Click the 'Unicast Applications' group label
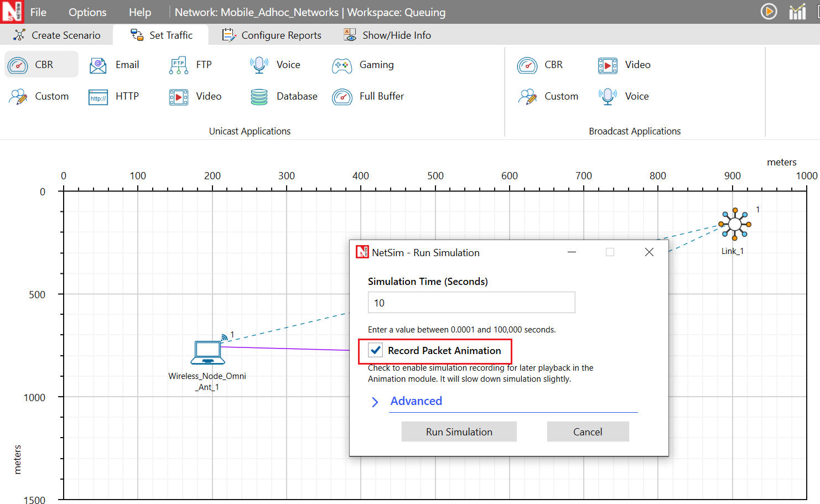820x504 pixels. click(x=250, y=131)
